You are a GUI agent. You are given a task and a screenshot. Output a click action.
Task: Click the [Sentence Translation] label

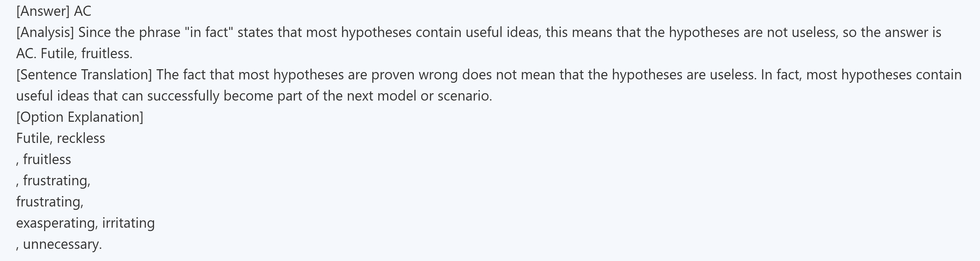click(x=84, y=75)
